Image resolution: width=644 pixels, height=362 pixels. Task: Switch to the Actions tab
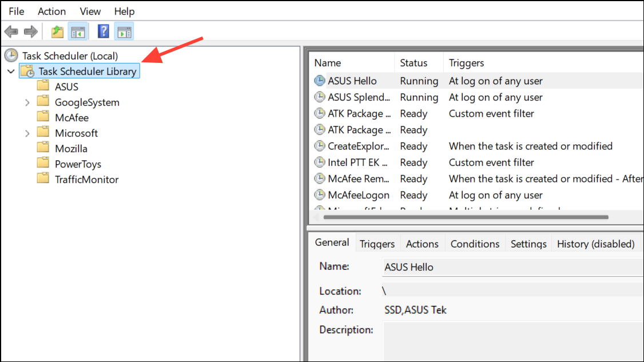(422, 244)
